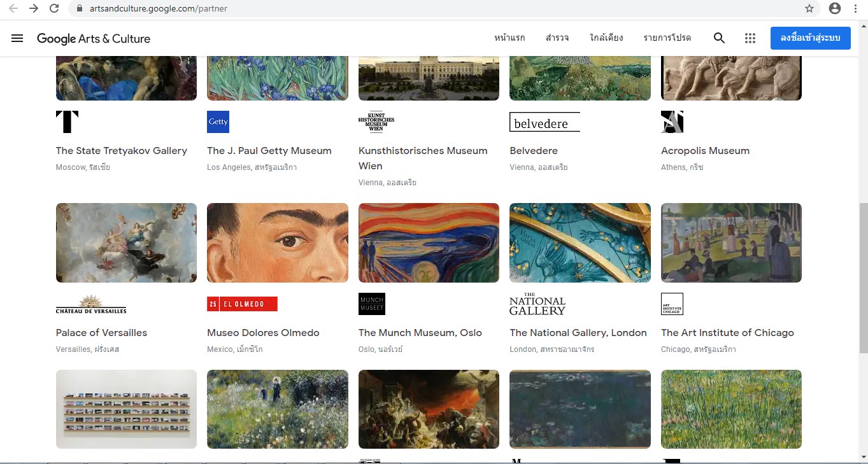Open The J. Paul Getty Museum link
The image size is (868, 464).
tap(269, 151)
